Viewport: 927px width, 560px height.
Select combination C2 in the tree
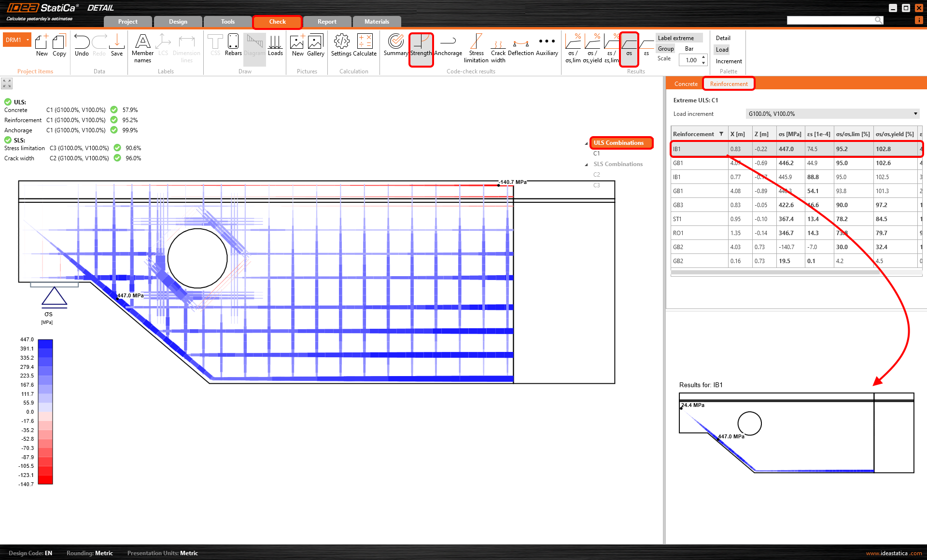click(597, 175)
